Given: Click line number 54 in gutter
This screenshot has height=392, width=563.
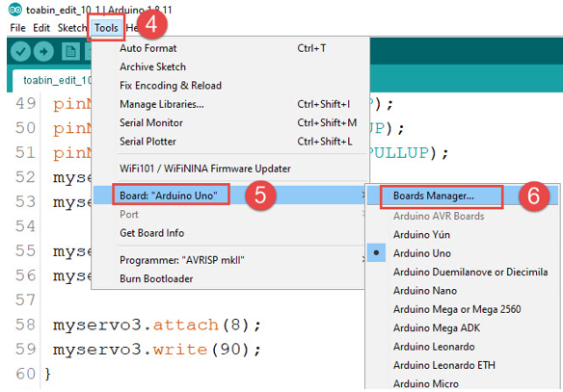Looking at the screenshot, I should (25, 226).
